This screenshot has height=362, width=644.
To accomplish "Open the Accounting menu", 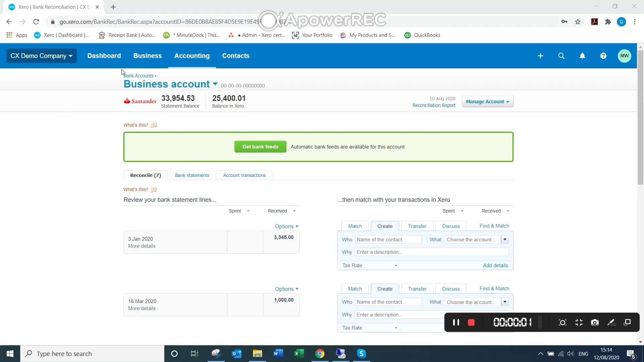I will [x=192, y=56].
